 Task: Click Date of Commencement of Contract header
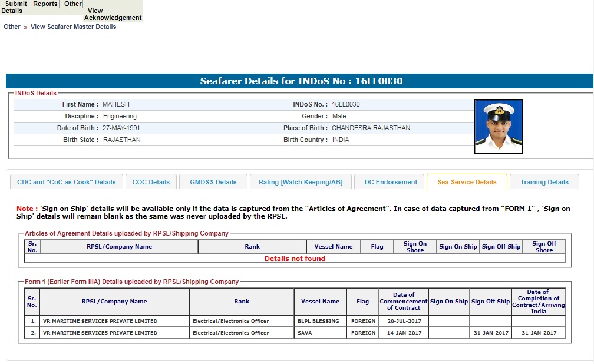tap(404, 301)
